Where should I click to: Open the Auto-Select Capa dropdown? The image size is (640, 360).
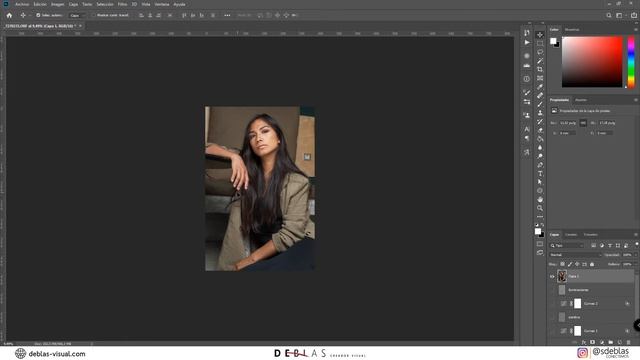(x=77, y=15)
